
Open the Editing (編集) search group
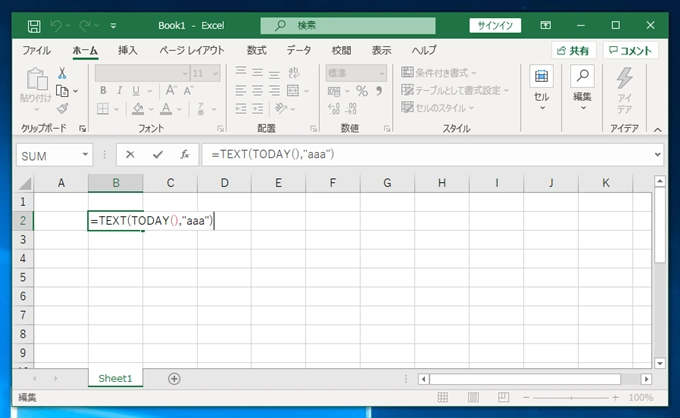(582, 88)
